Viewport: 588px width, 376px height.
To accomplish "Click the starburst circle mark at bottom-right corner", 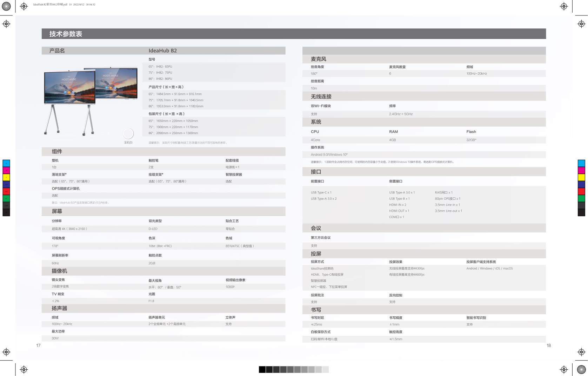I will tap(581, 369).
